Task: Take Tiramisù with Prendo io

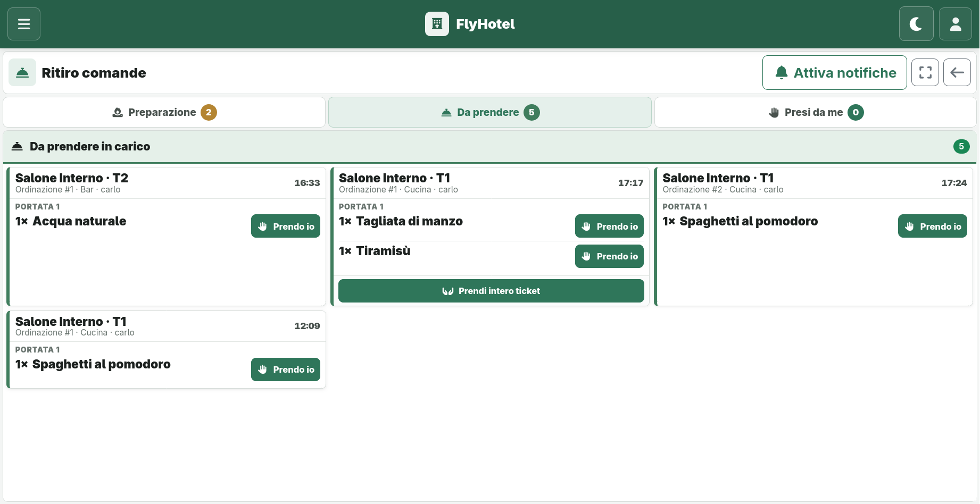Action: (610, 256)
